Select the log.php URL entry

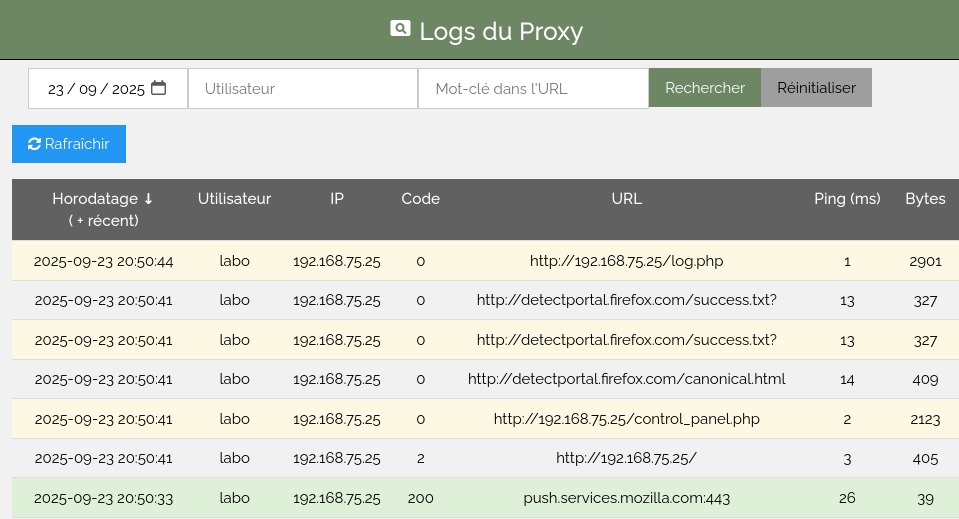tap(626, 261)
